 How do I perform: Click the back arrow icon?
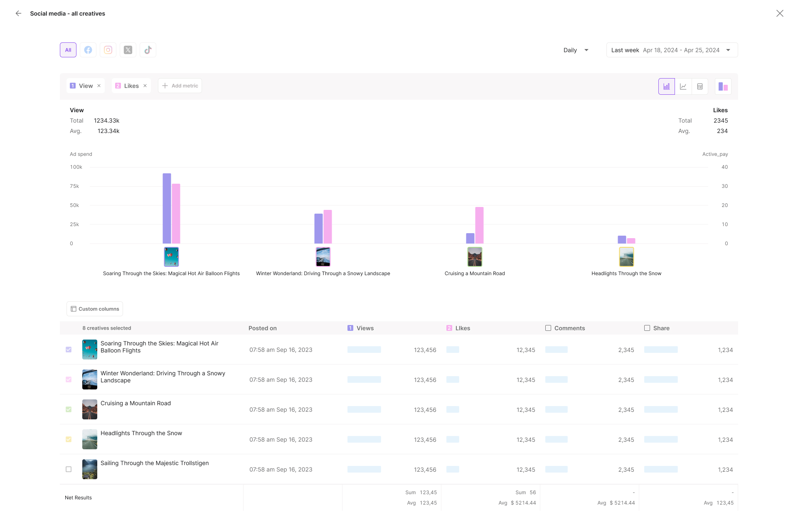(x=18, y=13)
